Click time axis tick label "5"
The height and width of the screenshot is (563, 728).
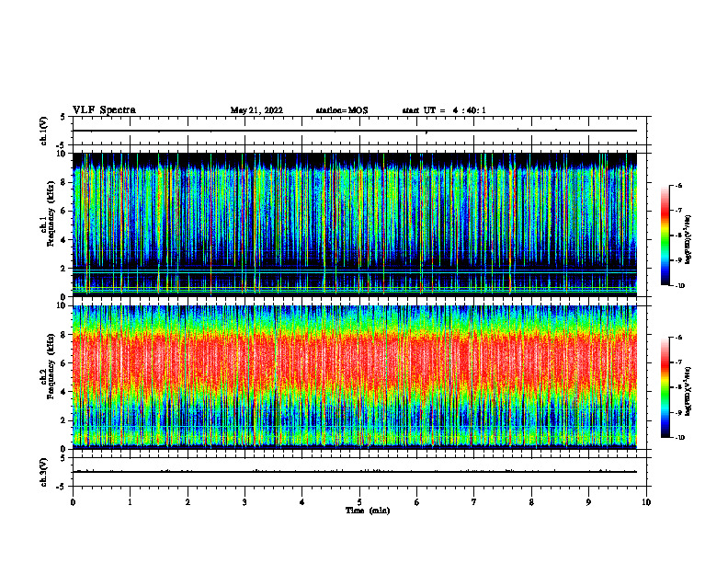pyautogui.click(x=359, y=502)
